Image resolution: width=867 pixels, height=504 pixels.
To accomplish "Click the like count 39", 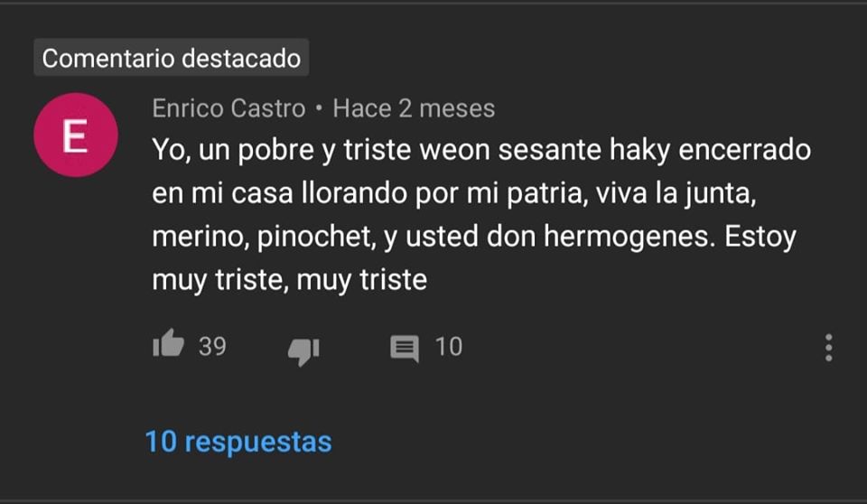I will point(212,346).
